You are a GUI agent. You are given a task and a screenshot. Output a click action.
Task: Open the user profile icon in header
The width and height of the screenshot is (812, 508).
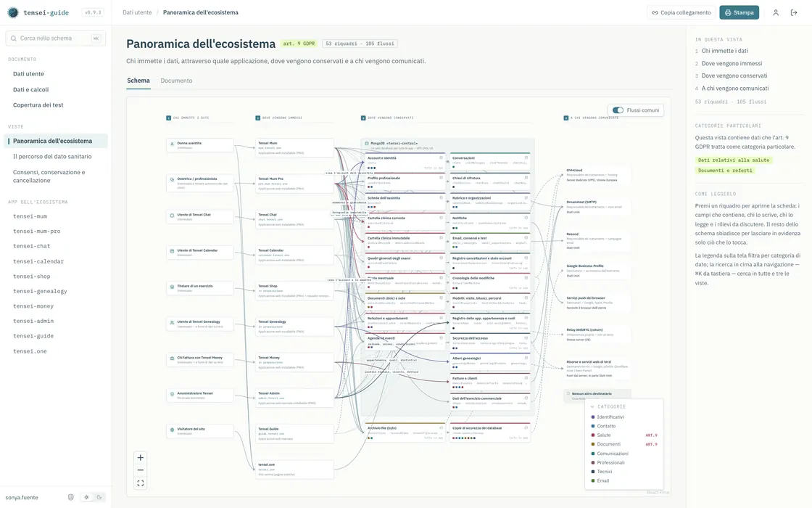point(776,12)
